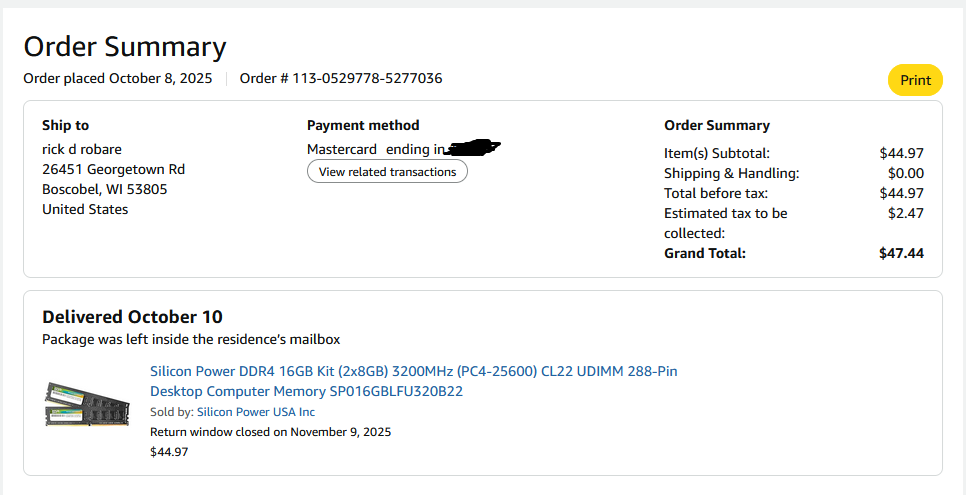
Task: Open the Silicon Power DDR4 product link
Action: (x=413, y=381)
